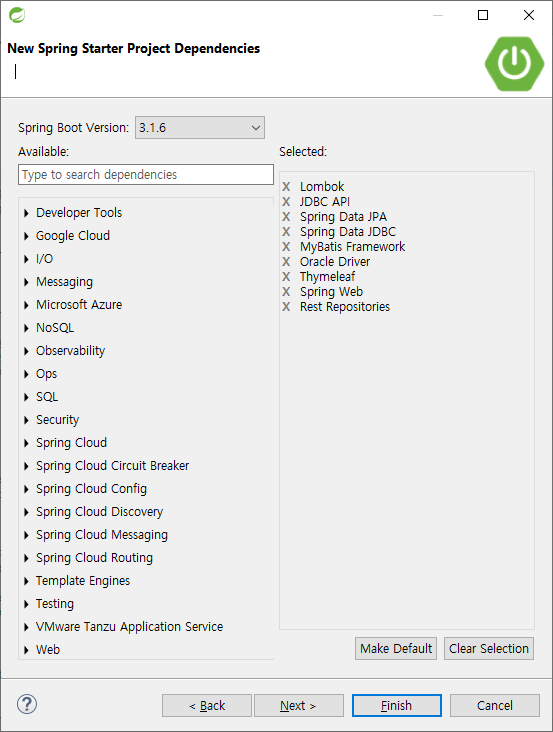Remove Thymeleaf using its X icon
This screenshot has height=732, width=553.
tap(286, 277)
